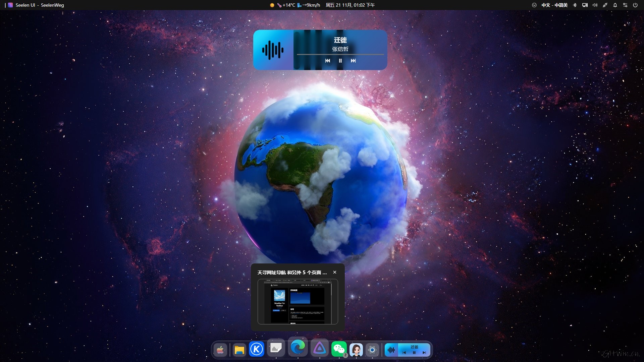Open notifications bell icon

(x=615, y=5)
